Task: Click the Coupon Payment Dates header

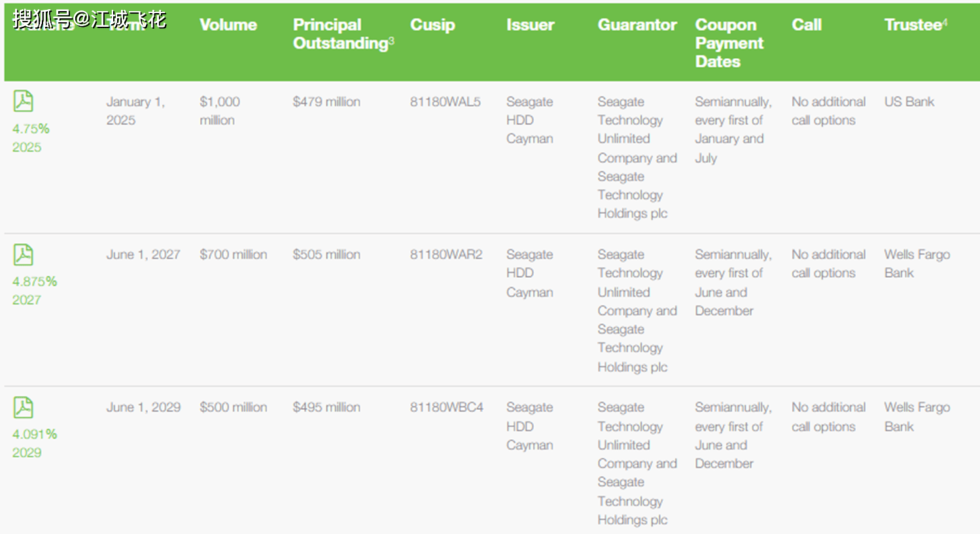Action: pyautogui.click(x=729, y=43)
